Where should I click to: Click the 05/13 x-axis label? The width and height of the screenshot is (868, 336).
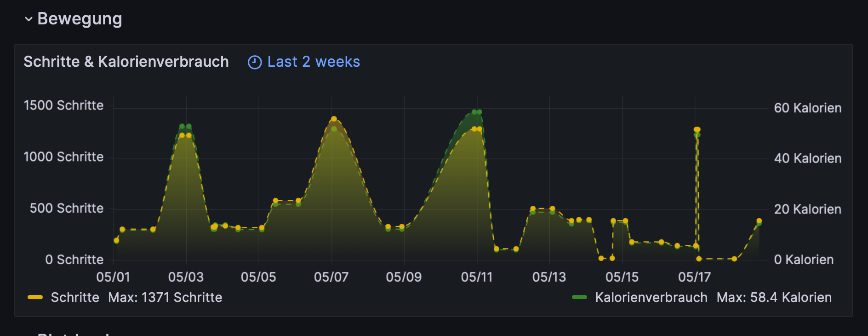(x=549, y=277)
